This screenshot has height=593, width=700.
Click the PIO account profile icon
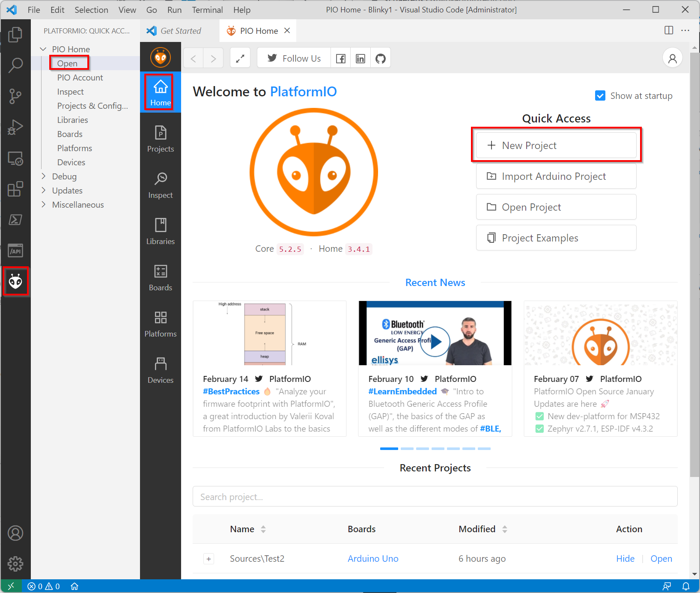tap(673, 58)
